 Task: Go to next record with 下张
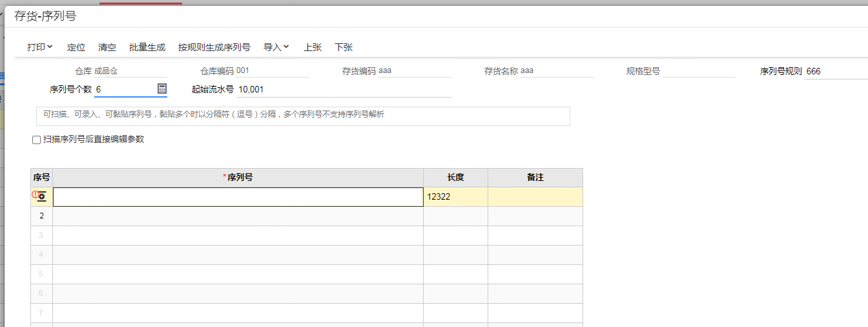(344, 47)
